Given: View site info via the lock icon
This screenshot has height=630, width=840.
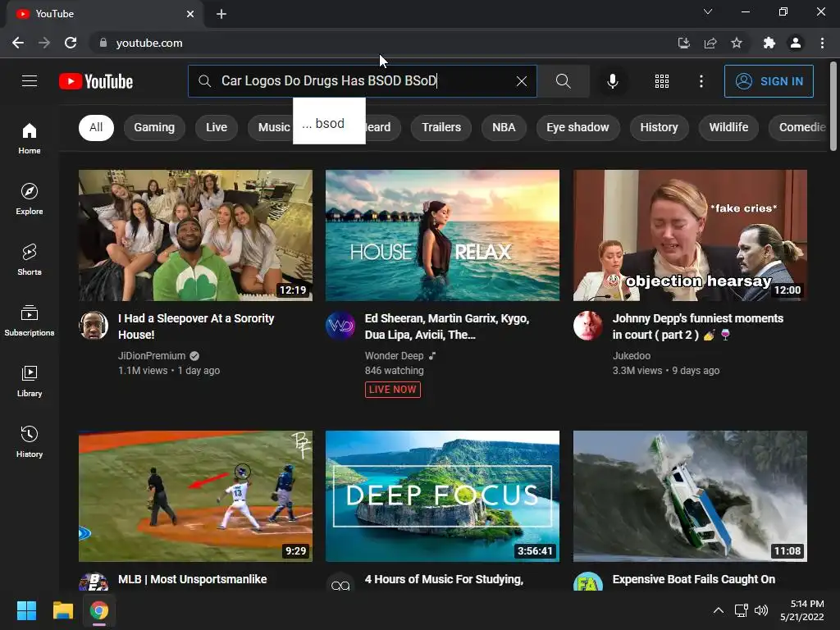Looking at the screenshot, I should pos(103,43).
